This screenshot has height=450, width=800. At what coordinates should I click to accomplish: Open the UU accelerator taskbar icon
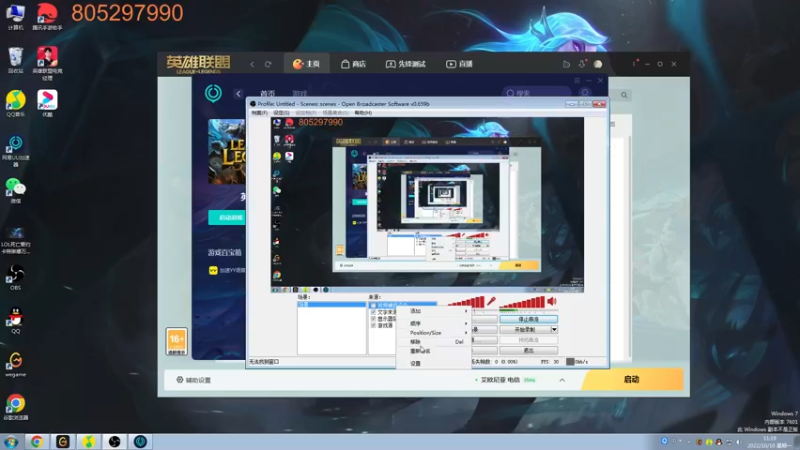click(x=140, y=441)
